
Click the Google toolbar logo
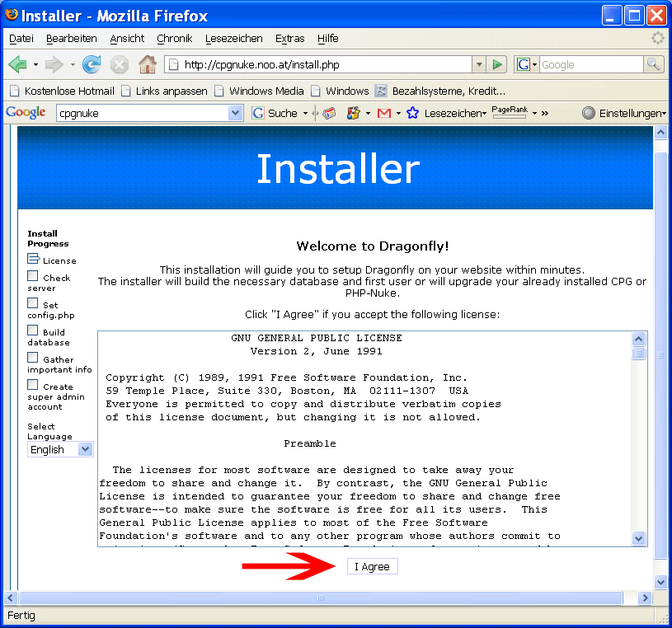point(26,113)
